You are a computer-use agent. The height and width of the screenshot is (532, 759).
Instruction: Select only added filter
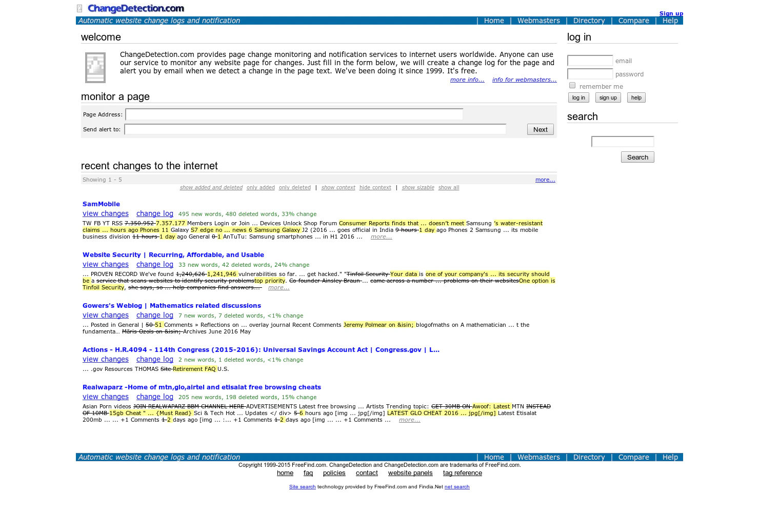(261, 187)
